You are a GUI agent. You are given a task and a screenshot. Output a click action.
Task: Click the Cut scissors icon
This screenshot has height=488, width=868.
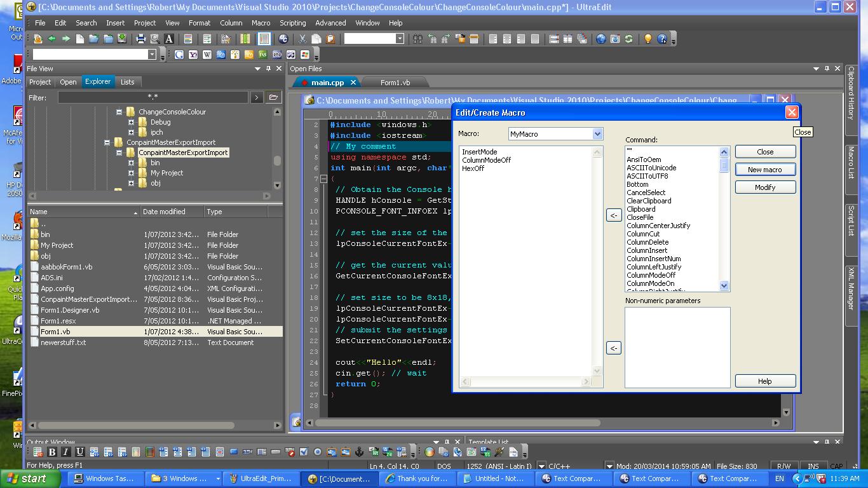coord(302,39)
